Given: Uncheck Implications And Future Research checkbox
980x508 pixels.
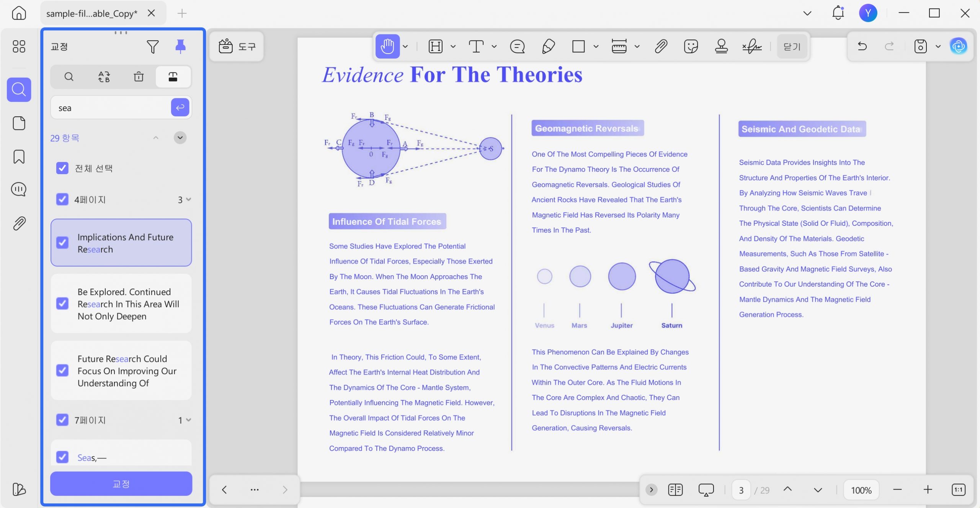Looking at the screenshot, I should [x=62, y=243].
